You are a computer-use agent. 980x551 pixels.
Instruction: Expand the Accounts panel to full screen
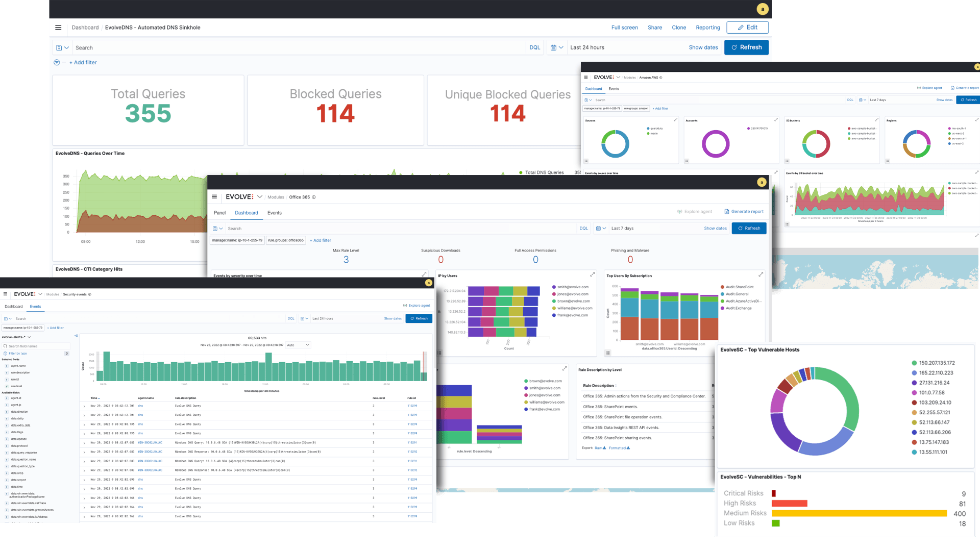(776, 120)
